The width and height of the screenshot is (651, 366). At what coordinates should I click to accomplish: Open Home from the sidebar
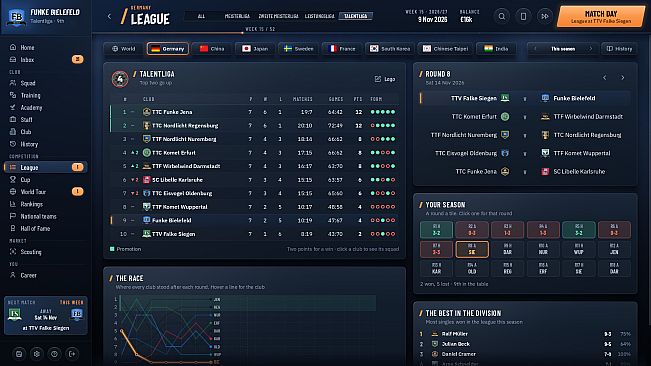(x=46, y=47)
